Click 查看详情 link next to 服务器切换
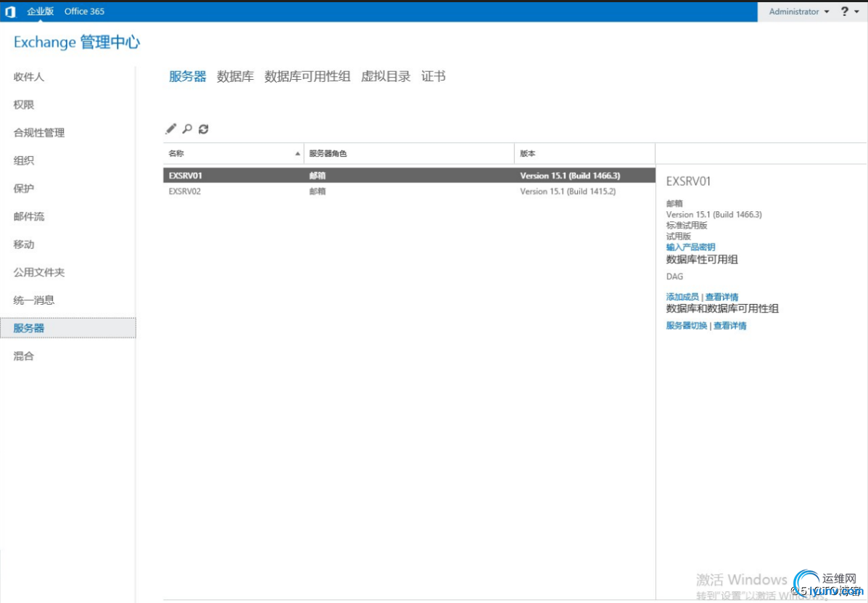This screenshot has height=603, width=868. pyautogui.click(x=729, y=326)
